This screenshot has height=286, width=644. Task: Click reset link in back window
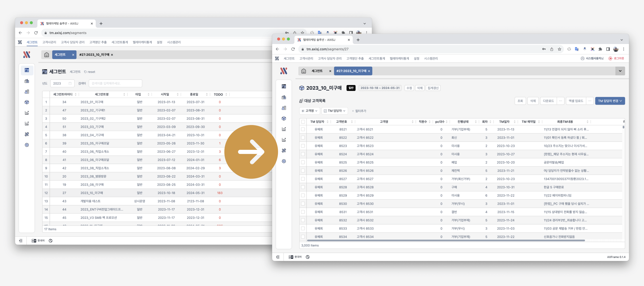click(89, 72)
